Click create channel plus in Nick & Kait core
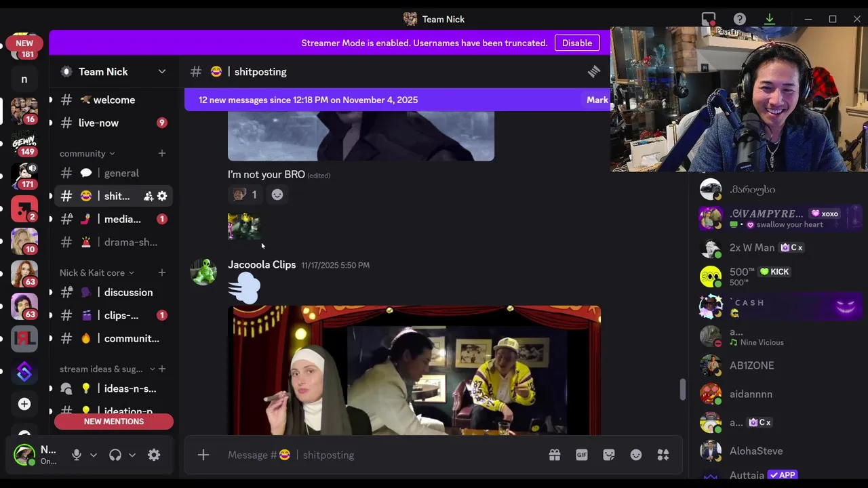Screen dimensions: 868x488 point(162,272)
